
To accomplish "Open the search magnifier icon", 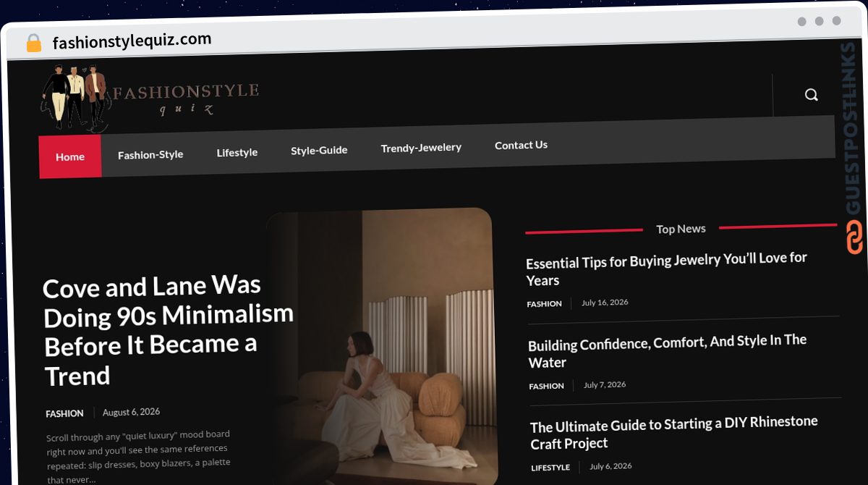I will tap(812, 95).
